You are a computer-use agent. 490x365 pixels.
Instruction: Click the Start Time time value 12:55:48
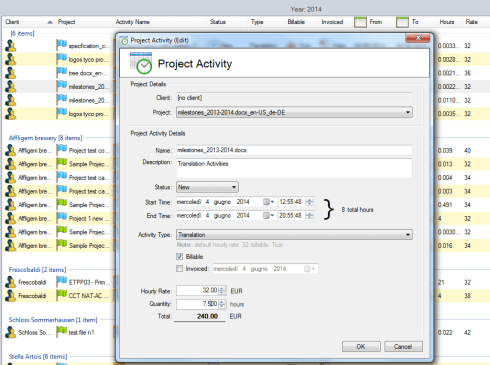coord(291,202)
